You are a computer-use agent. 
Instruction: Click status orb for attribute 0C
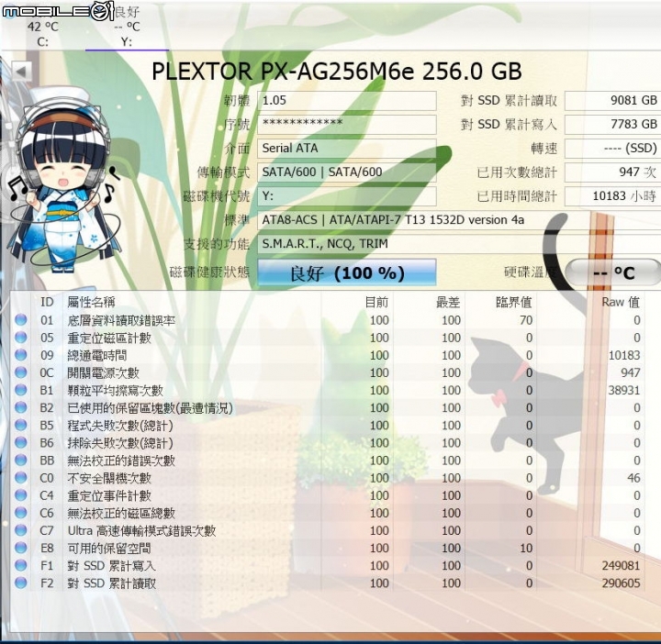click(x=20, y=372)
